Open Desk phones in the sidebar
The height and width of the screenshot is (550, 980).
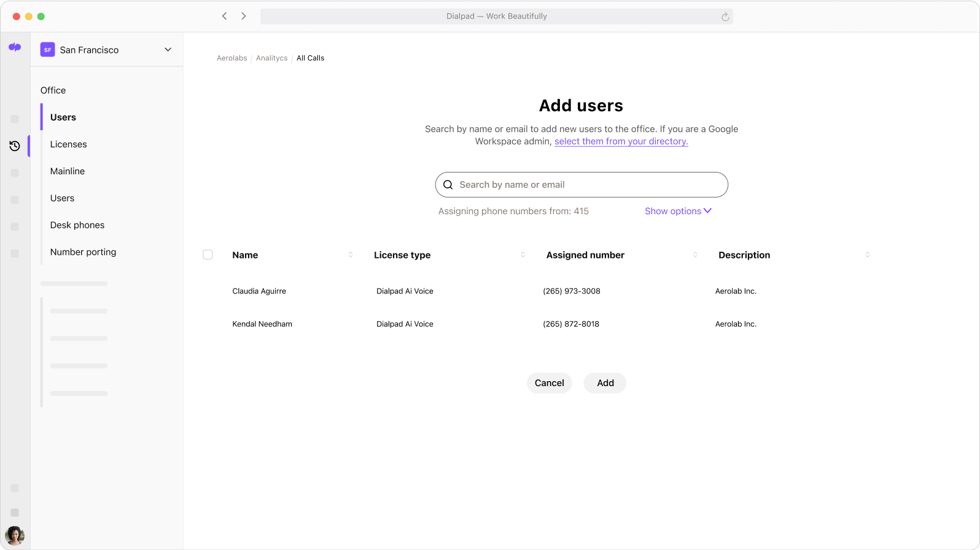77,225
